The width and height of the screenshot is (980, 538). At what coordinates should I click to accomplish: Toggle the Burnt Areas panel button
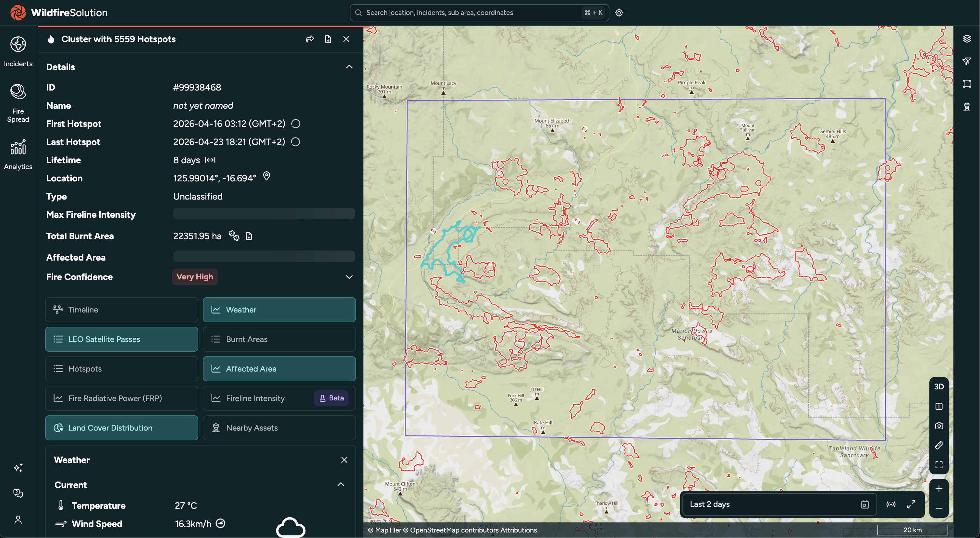coord(279,339)
